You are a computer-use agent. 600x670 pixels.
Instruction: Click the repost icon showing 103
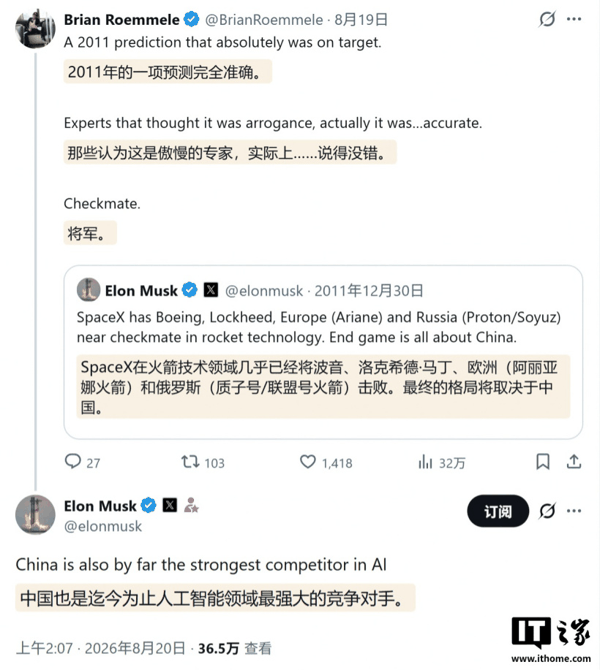[190, 462]
